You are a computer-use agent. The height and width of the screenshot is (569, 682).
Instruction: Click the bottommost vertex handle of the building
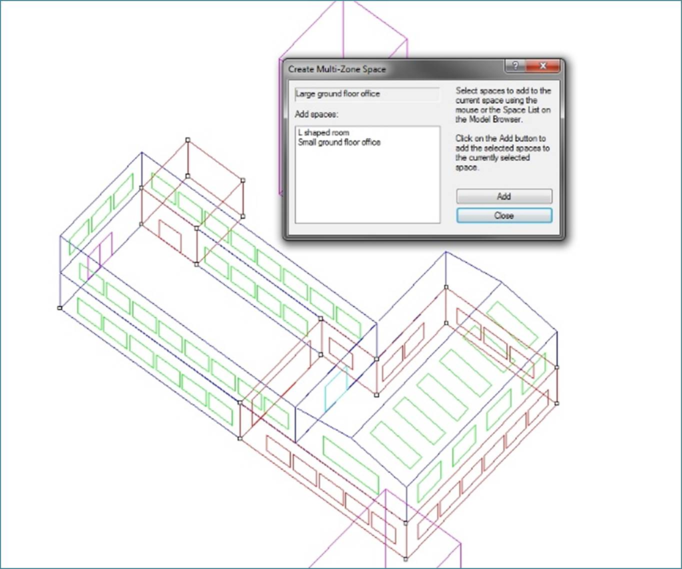pyautogui.click(x=404, y=558)
